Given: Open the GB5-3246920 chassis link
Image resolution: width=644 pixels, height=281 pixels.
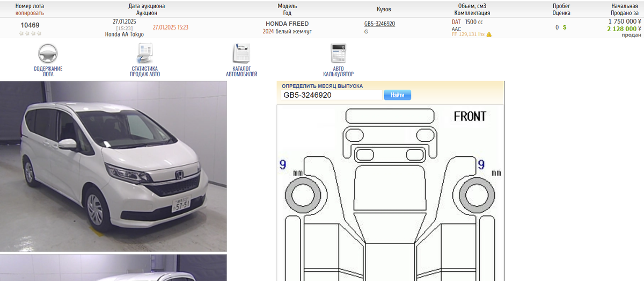Looking at the screenshot, I should tap(379, 24).
